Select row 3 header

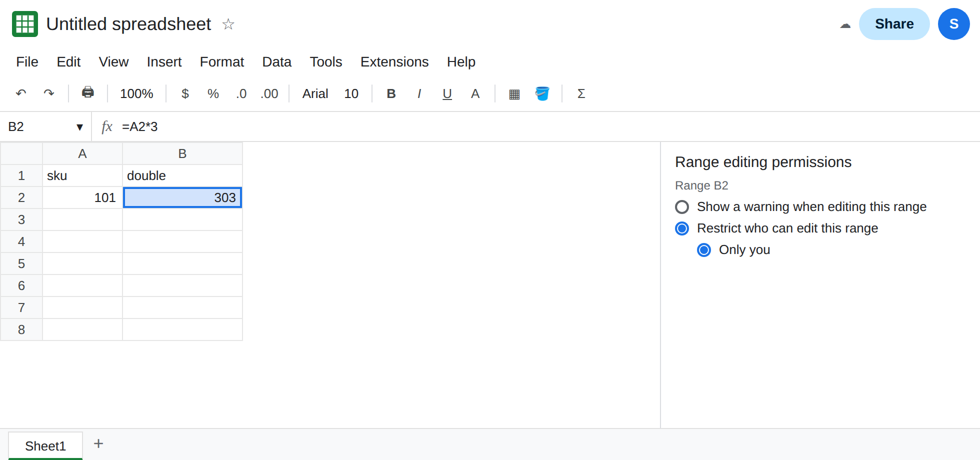[x=21, y=219]
